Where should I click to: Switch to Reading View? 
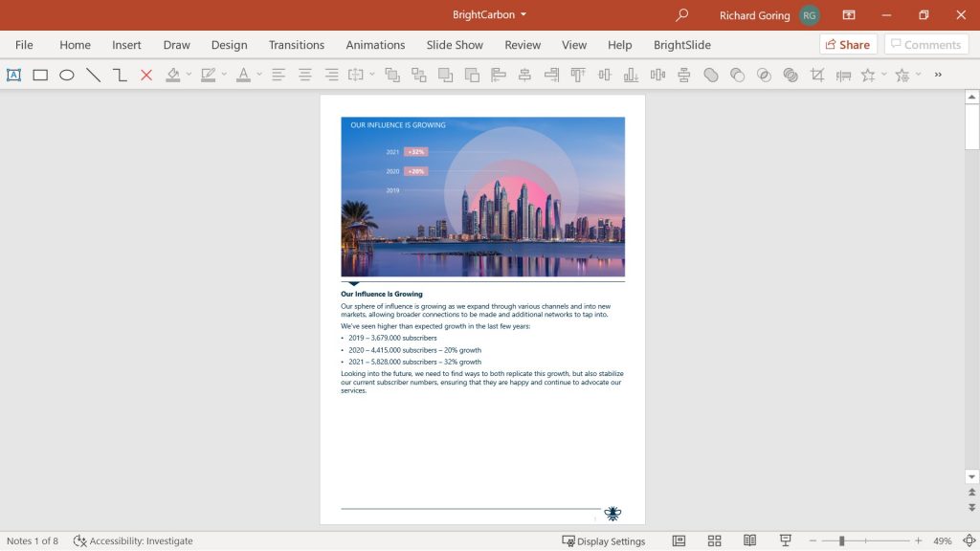(x=750, y=540)
